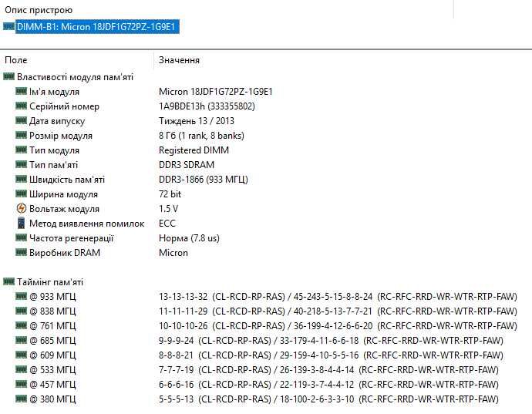Click the icon for '@ 533 МГЦ' row
Screen dimensions: 532x414
[21, 369]
